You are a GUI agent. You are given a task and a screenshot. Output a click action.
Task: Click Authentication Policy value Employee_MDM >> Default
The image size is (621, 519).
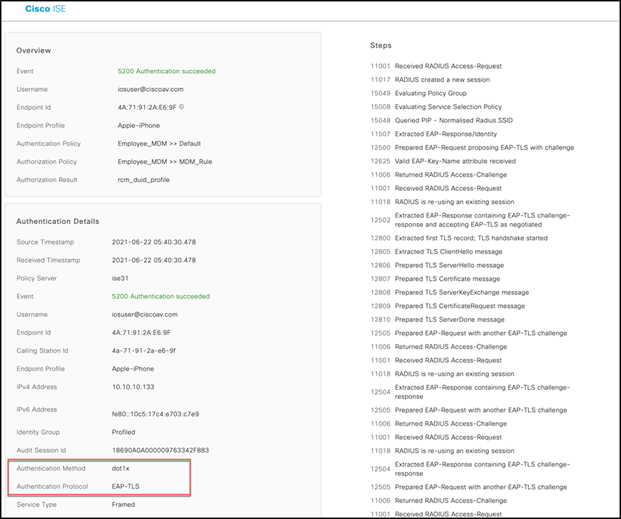tap(159, 144)
